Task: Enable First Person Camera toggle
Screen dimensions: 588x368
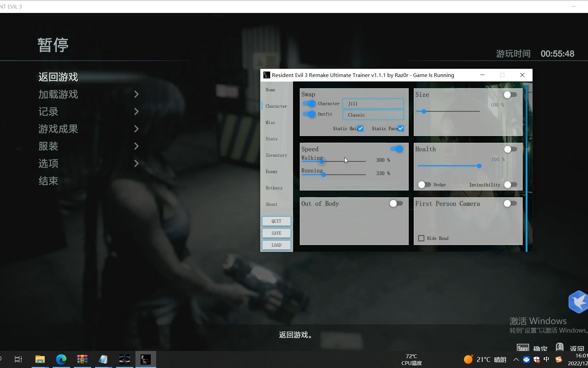Action: (510, 203)
